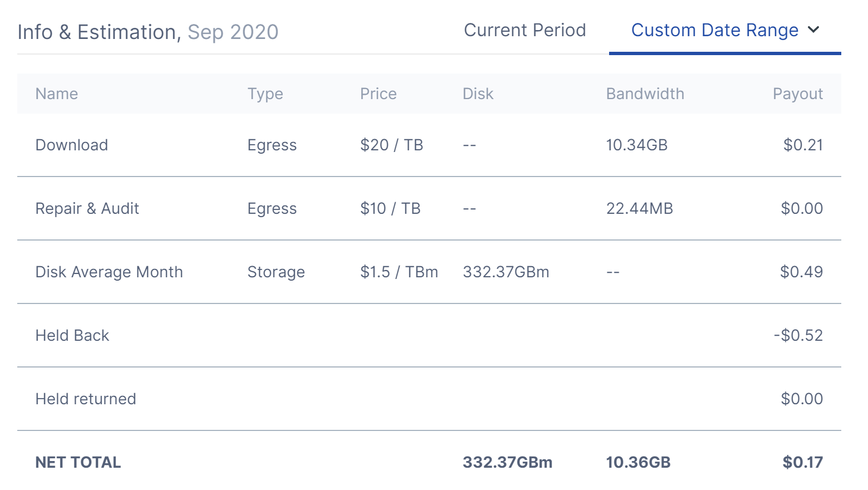Click the Held returned row label
The height and width of the screenshot is (490, 868).
[86, 399]
